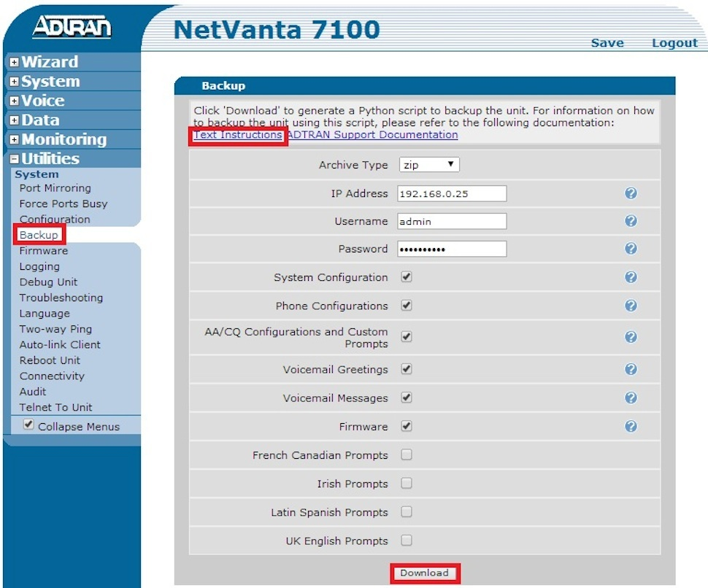Viewport: 708px width, 588px height.
Task: Expand the Monitoring menu
Action: point(14,140)
